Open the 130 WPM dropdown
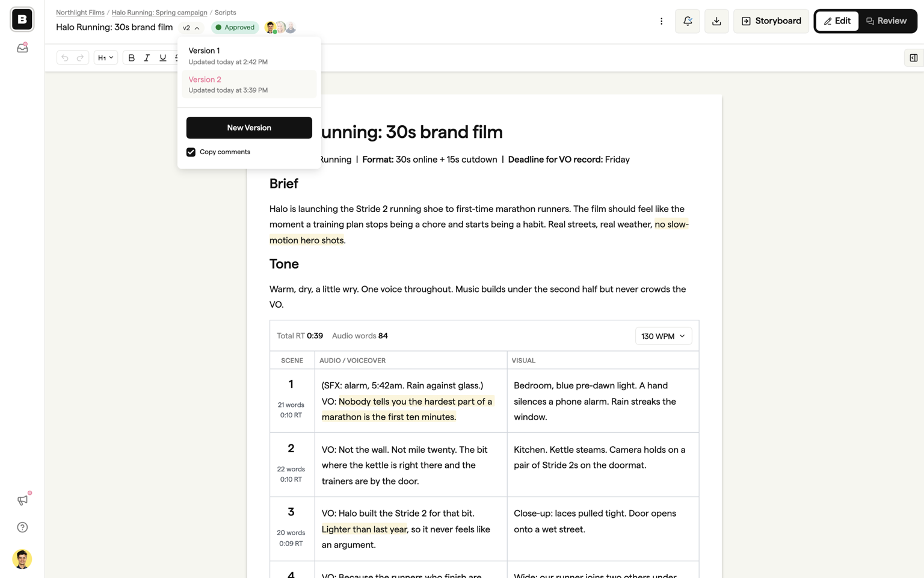924x578 pixels. click(663, 336)
